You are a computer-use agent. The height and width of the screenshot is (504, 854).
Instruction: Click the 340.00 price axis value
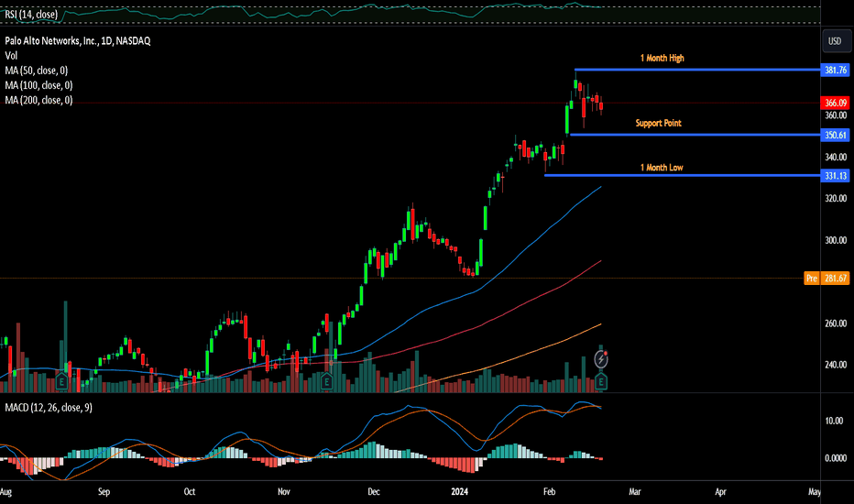(x=836, y=157)
